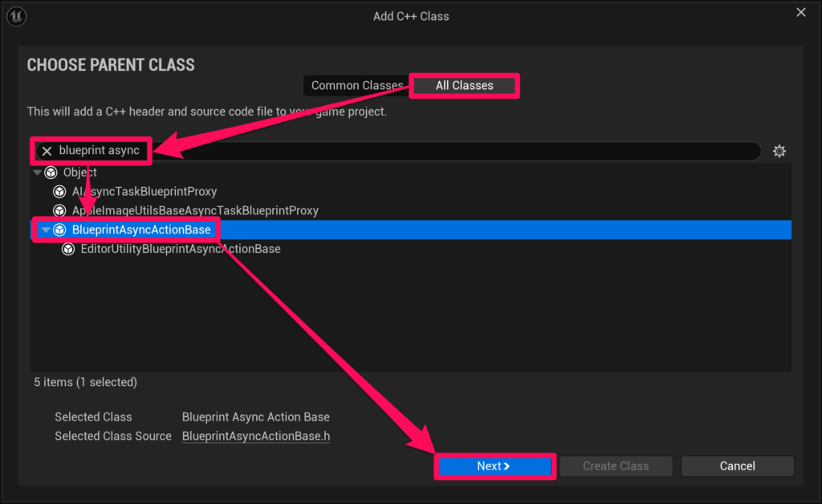Collapse the Object tree node arrow

click(37, 173)
